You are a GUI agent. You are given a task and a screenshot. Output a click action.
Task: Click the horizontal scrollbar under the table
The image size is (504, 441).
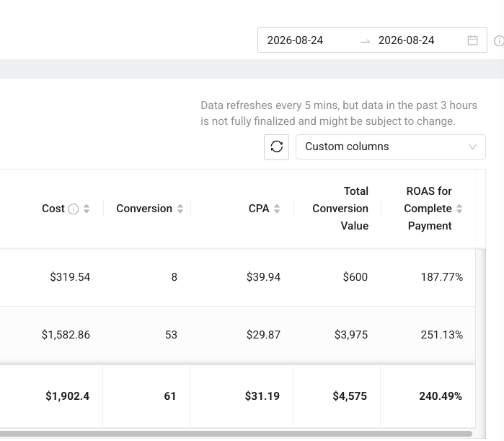[x=236, y=434]
